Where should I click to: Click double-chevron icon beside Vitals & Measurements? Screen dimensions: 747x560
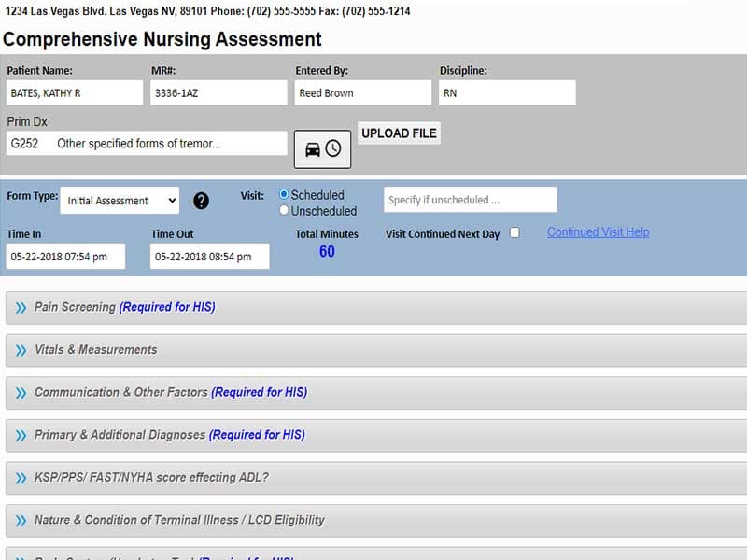[21, 350]
